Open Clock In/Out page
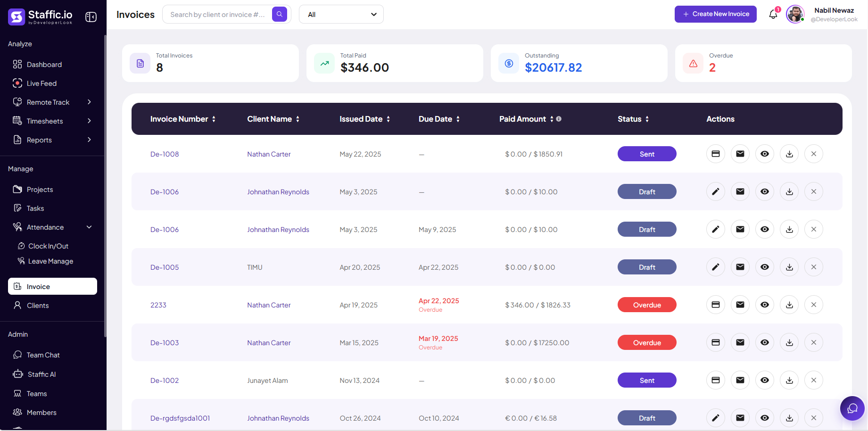Viewport: 868px width, 431px height. click(48, 246)
